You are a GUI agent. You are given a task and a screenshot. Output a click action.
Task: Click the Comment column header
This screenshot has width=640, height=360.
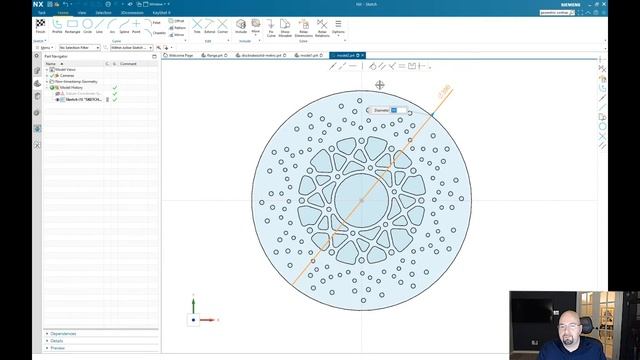click(x=129, y=64)
